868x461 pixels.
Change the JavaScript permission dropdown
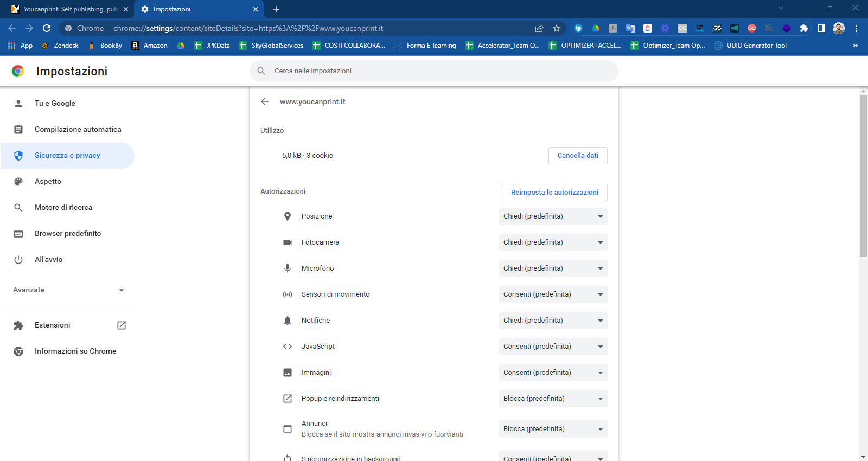[x=553, y=347]
